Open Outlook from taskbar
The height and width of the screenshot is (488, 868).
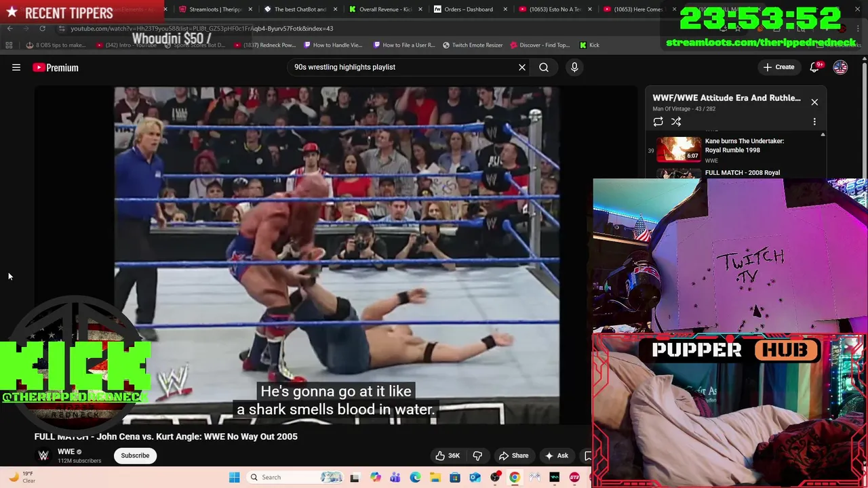click(475, 477)
